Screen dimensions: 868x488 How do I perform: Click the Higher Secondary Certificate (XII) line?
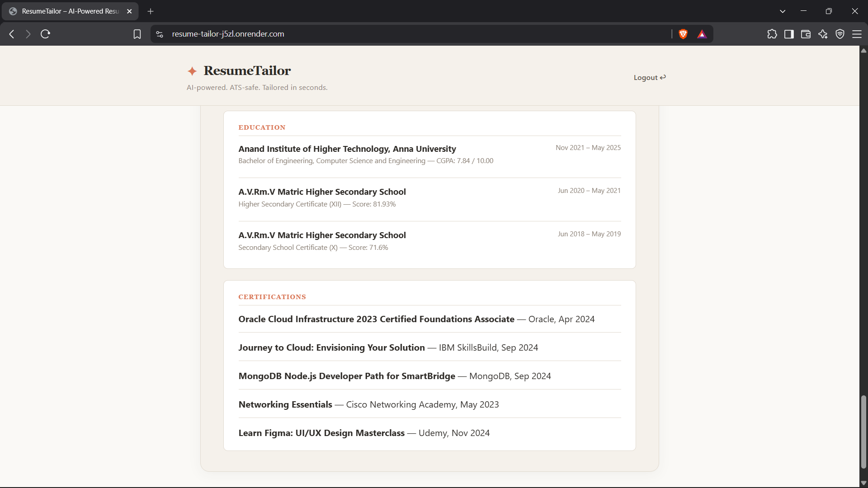coord(317,204)
